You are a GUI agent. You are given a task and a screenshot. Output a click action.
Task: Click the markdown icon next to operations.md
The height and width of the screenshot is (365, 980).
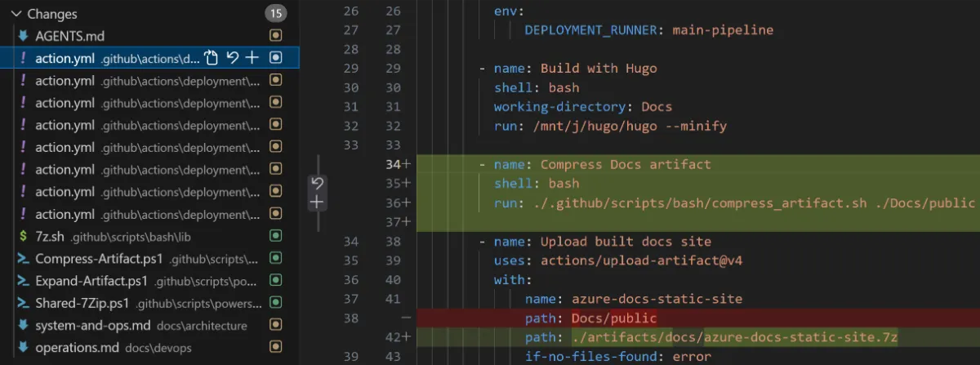tap(23, 348)
